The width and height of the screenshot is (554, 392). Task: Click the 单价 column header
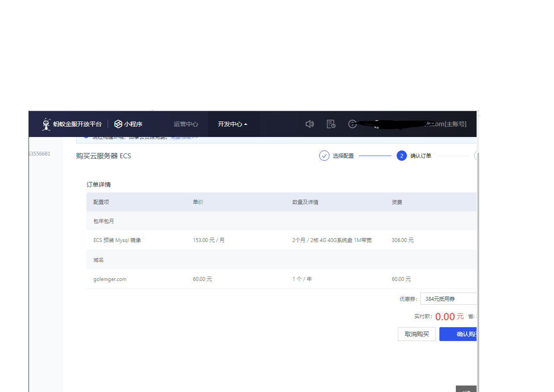point(198,202)
